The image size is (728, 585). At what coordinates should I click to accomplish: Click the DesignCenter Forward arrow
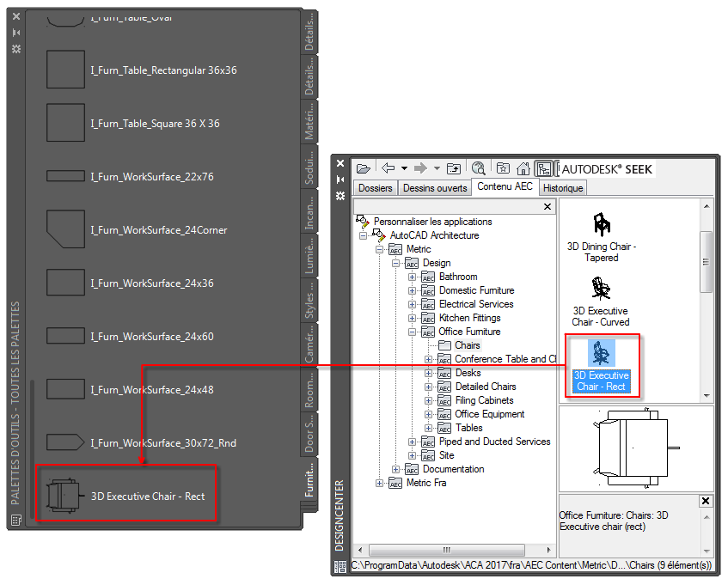420,168
